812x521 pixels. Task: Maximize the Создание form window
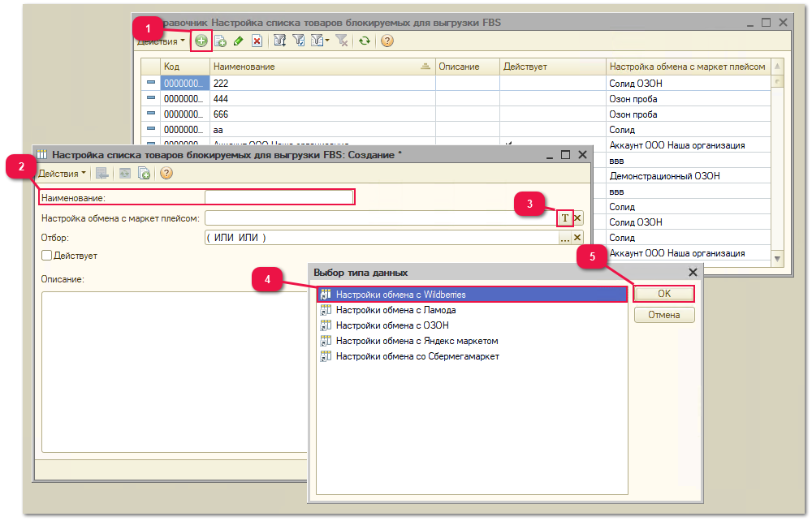click(565, 155)
